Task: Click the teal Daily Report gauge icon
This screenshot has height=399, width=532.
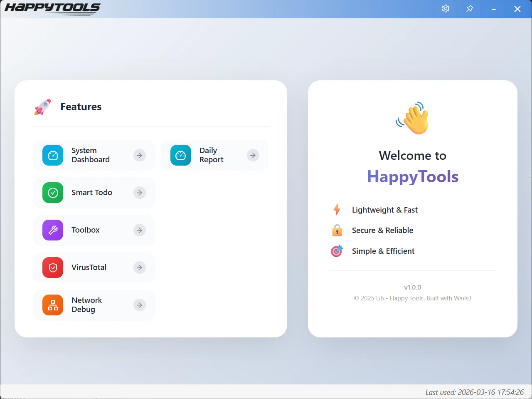Action: tap(181, 155)
